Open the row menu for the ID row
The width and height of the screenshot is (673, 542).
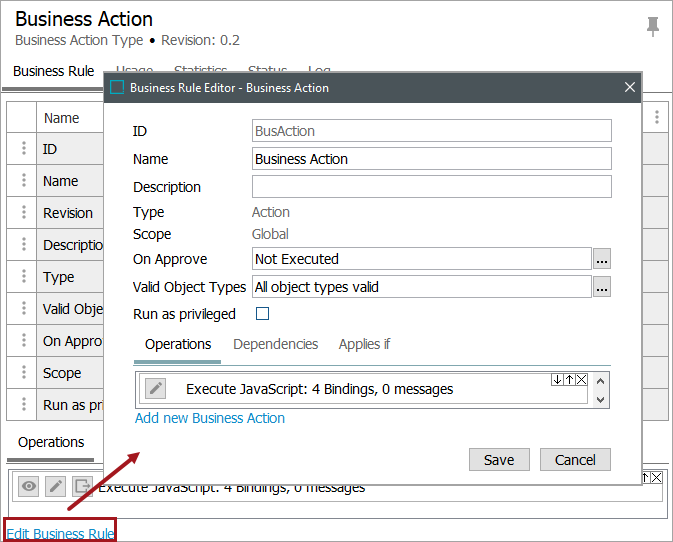click(x=23, y=149)
